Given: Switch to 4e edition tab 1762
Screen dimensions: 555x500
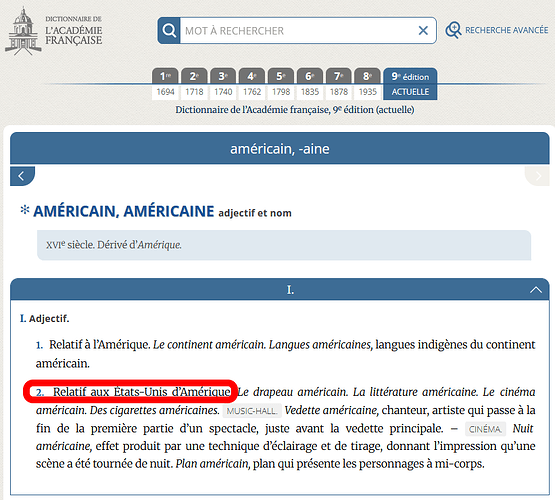Looking at the screenshot, I should tap(252, 84).
